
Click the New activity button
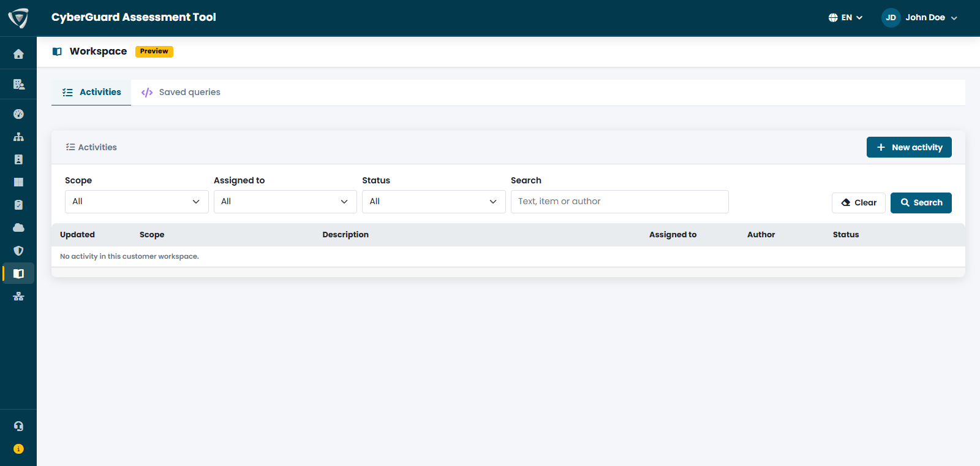909,147
